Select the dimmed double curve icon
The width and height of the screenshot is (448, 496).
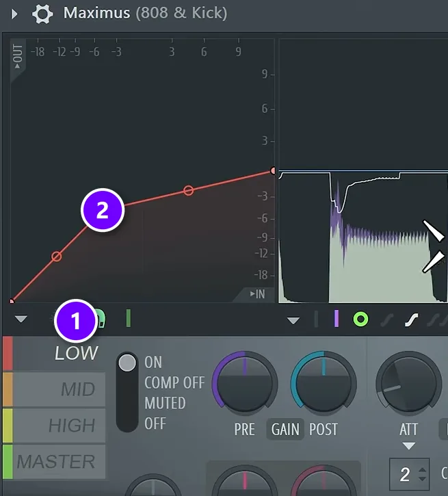[x=436, y=320]
